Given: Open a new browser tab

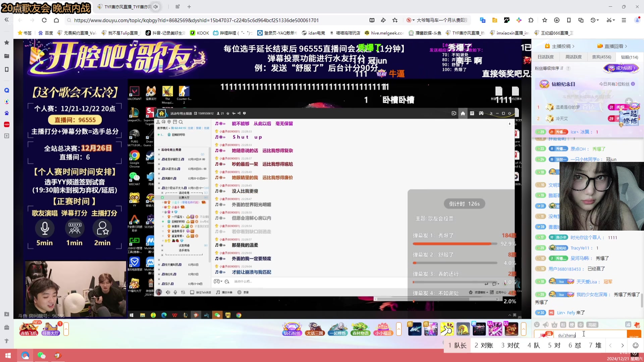Looking at the screenshot, I should 189,7.
